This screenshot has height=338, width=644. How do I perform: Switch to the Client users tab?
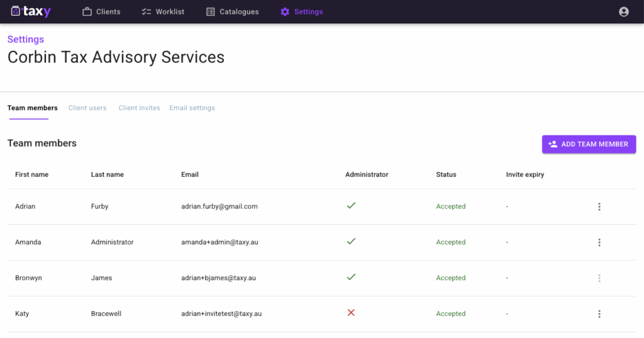coord(87,108)
